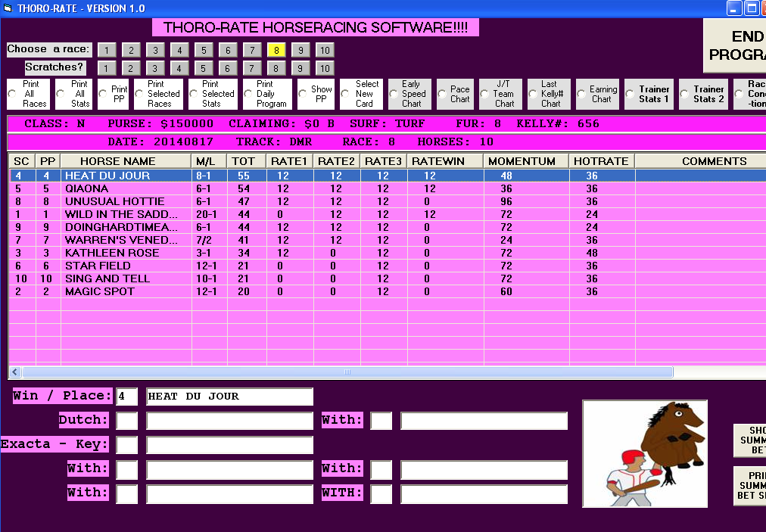Click scratch button 4 in Scratches row
The height and width of the screenshot is (532, 766).
point(179,68)
